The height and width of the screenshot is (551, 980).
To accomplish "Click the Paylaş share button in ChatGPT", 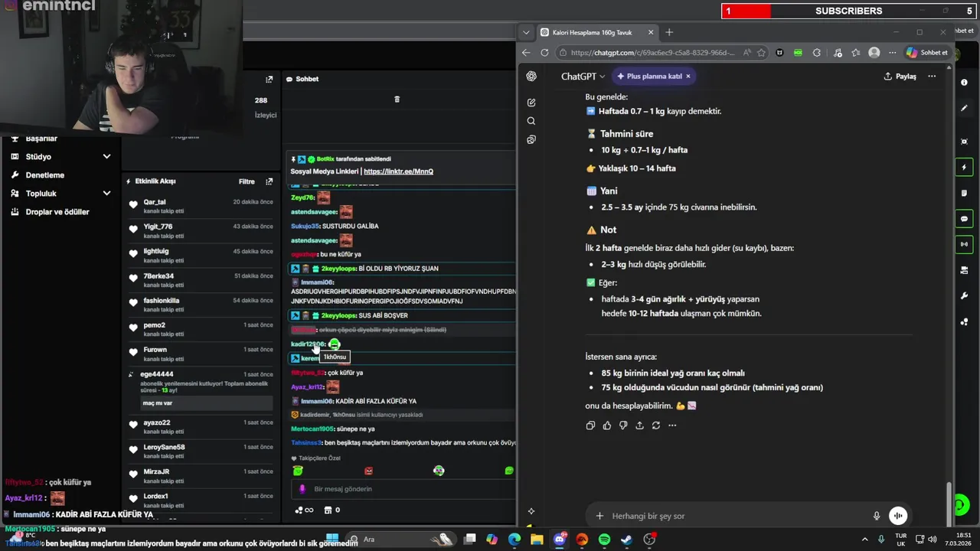I will coord(900,77).
